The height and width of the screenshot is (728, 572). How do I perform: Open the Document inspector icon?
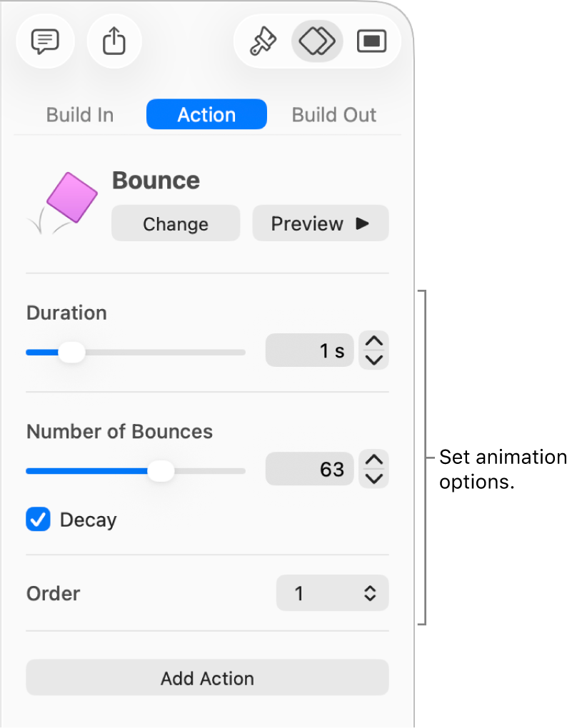click(371, 41)
